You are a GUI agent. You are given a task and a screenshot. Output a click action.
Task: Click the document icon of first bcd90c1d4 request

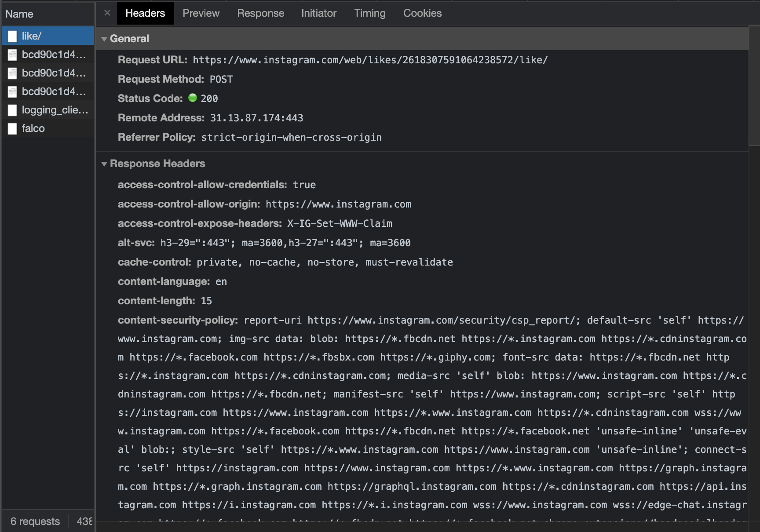click(x=12, y=55)
